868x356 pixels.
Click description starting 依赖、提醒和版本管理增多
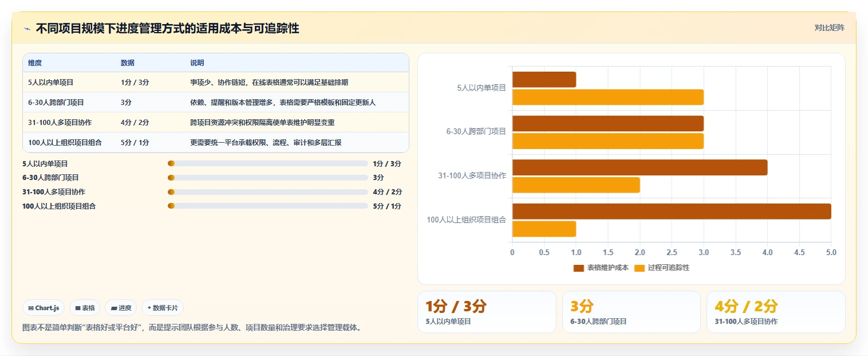[283, 103]
